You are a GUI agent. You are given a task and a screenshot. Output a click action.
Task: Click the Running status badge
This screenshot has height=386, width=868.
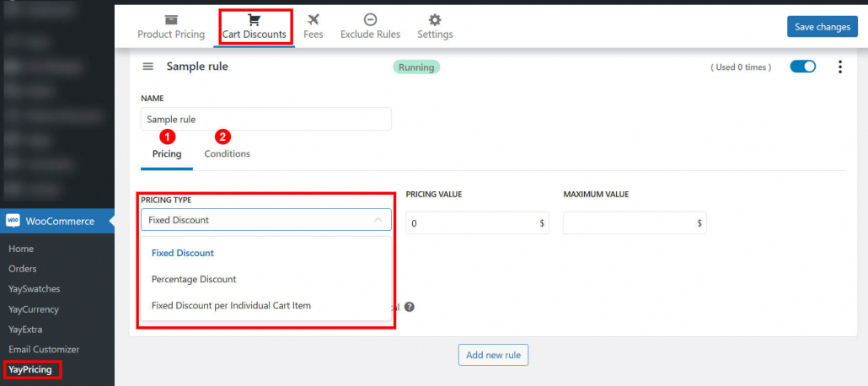tap(416, 67)
